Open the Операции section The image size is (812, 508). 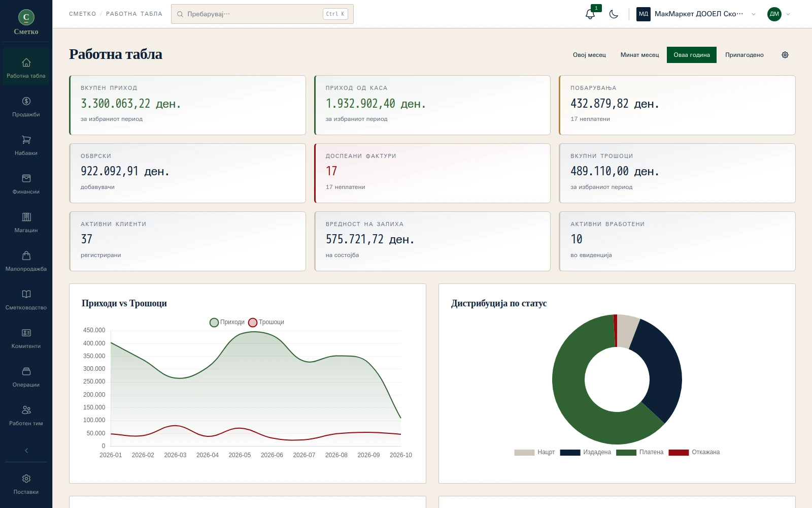pyautogui.click(x=26, y=375)
